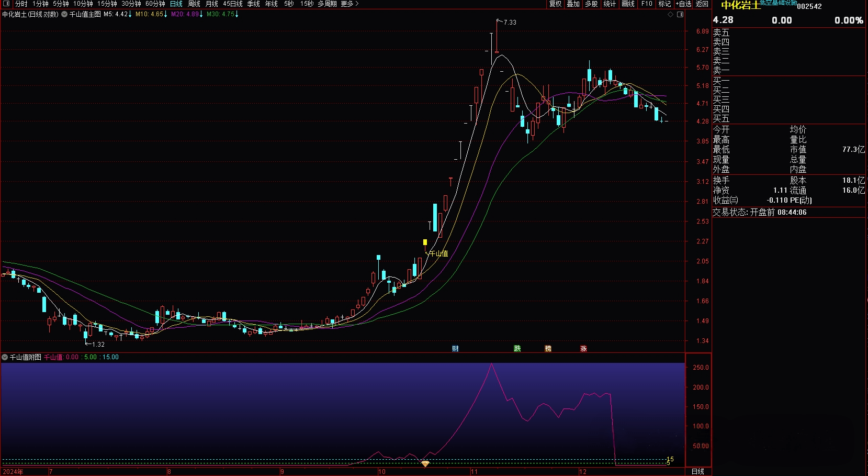Viewport: 868px width, 476px height.
Task: Click the orange 榜 marker icon
Action: pos(548,349)
